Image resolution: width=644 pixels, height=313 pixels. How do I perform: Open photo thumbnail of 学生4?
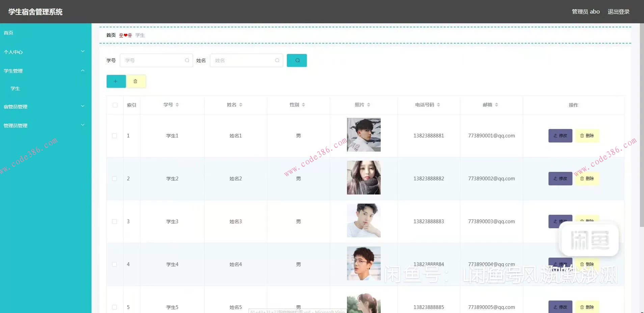pos(364,263)
